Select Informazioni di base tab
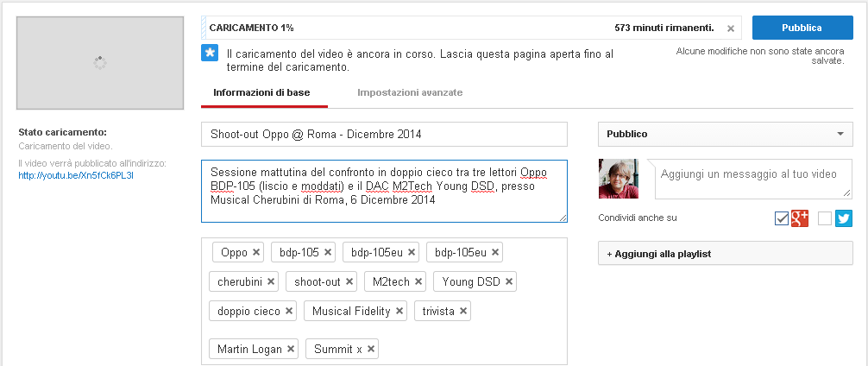The width and height of the screenshot is (868, 366). tap(261, 92)
